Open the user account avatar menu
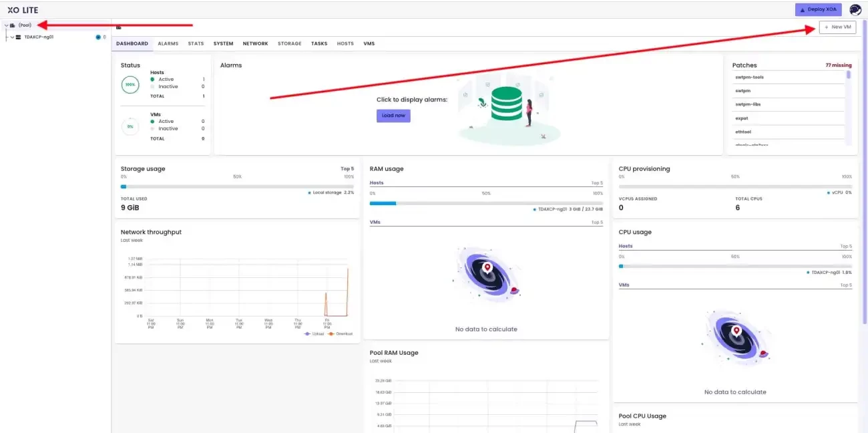The width and height of the screenshot is (868, 433). [855, 9]
